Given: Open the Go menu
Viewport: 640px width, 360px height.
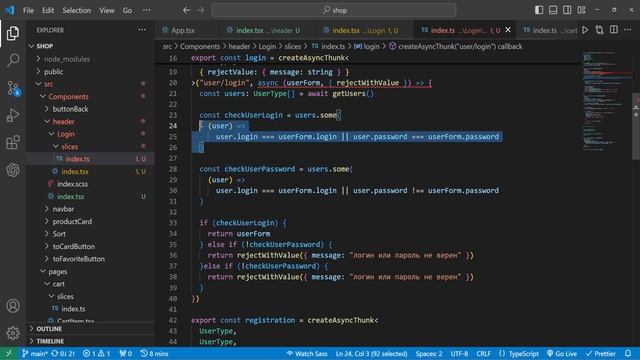Looking at the screenshot, I should (x=127, y=10).
